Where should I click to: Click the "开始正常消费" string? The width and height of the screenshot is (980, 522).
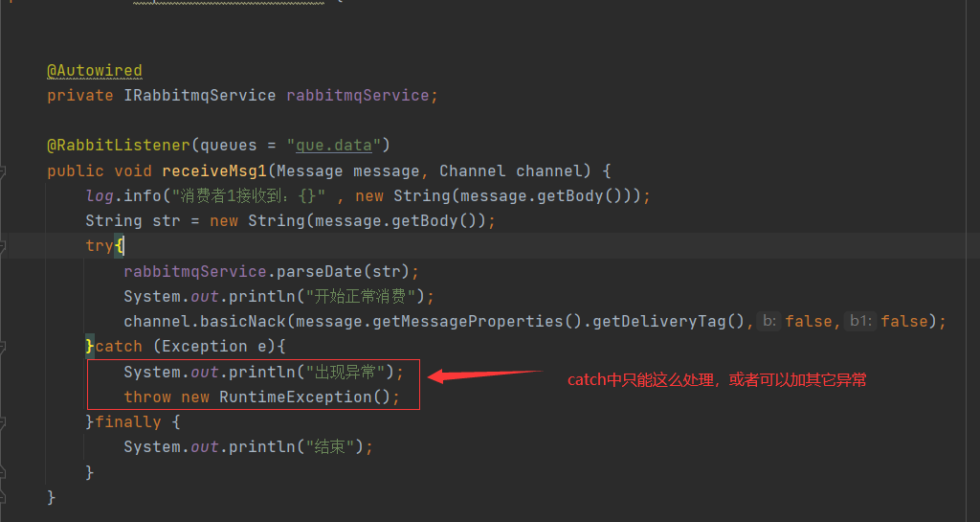coord(361,296)
